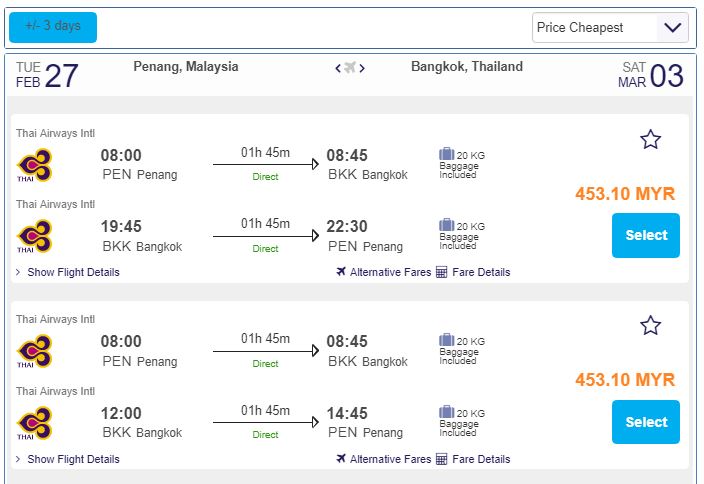Click the airplane icon between the cities
The image size is (704, 484).
click(x=350, y=68)
